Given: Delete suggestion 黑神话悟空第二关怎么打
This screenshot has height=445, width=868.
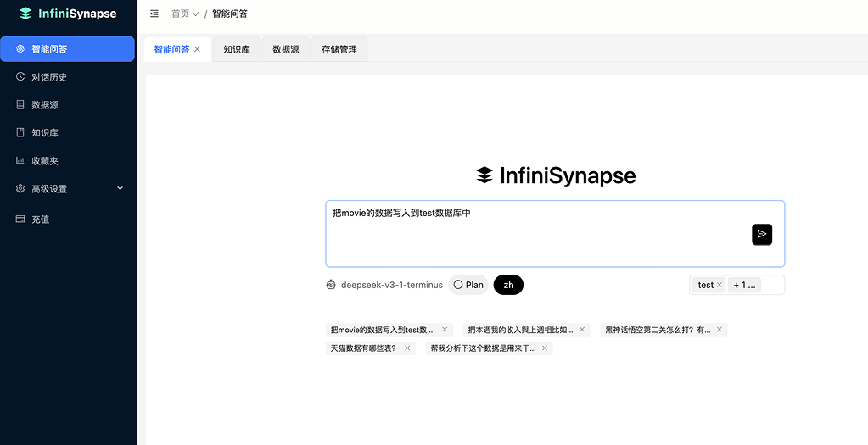Looking at the screenshot, I should coord(719,330).
